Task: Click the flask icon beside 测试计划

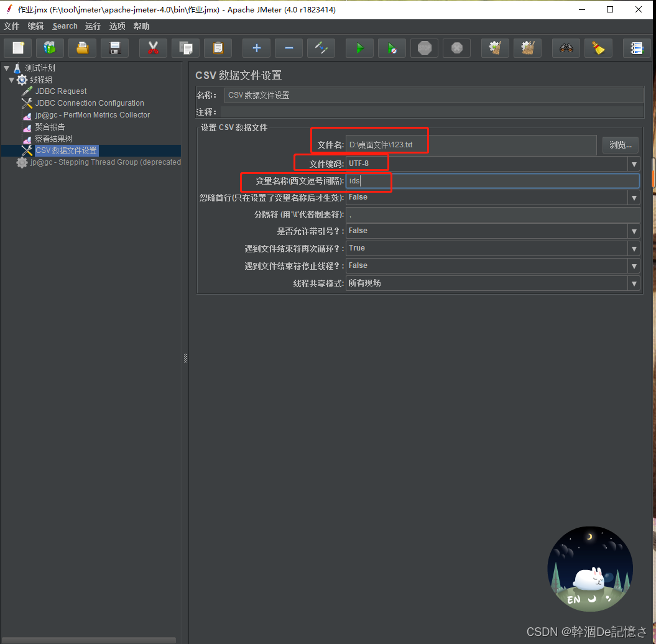Action: coord(17,68)
